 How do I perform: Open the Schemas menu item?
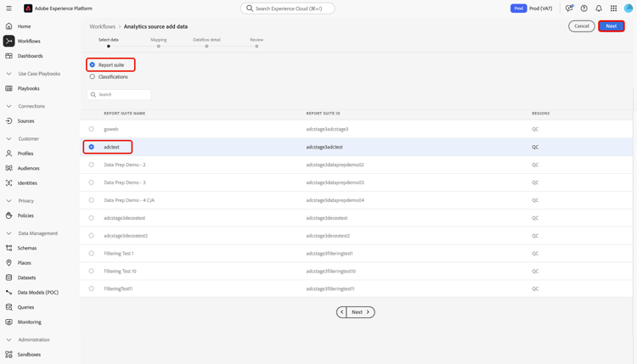coord(27,248)
